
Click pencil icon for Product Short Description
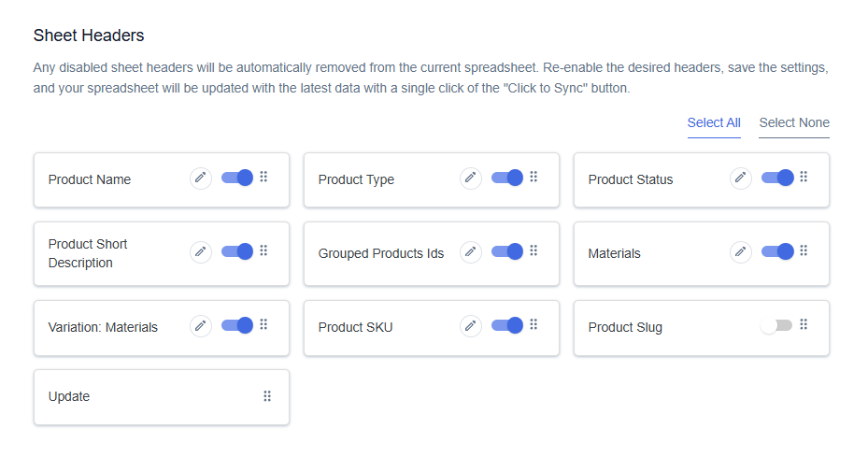point(200,252)
